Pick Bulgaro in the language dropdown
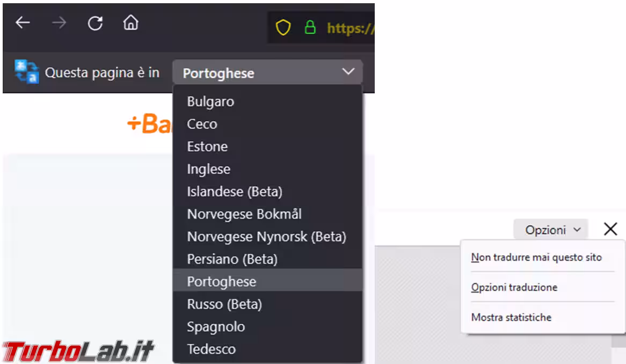The height and width of the screenshot is (364, 626). click(x=210, y=101)
